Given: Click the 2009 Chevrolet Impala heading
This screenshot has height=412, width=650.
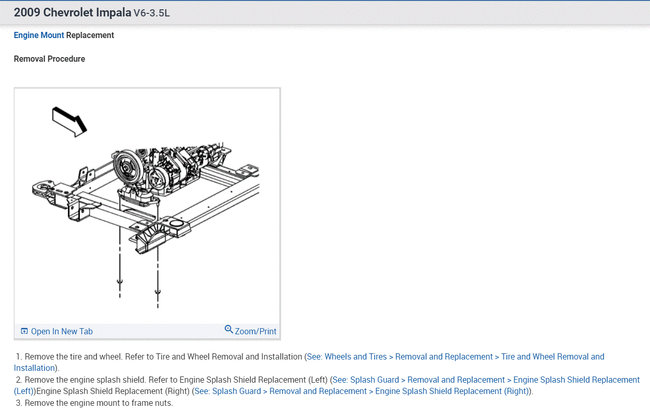Looking at the screenshot, I should tap(73, 12).
